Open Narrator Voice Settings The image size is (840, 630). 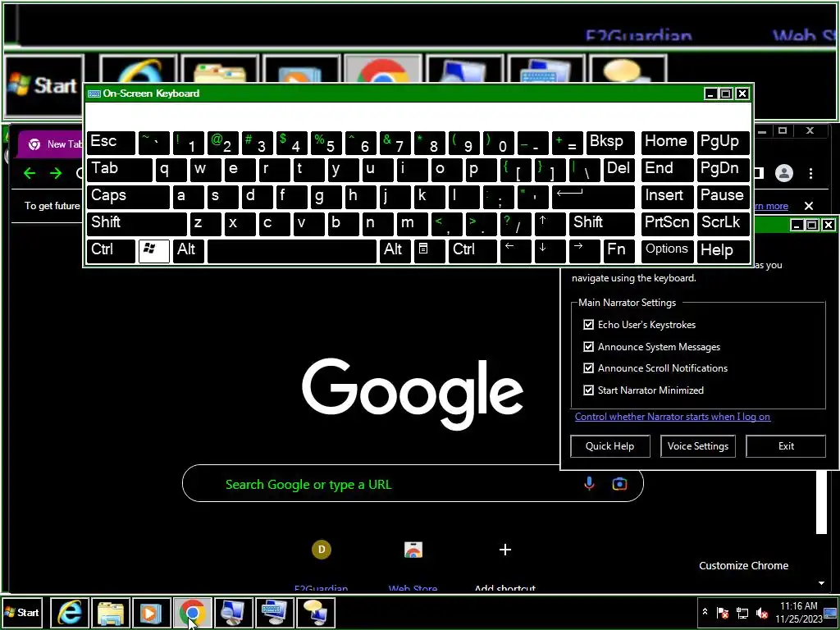(x=698, y=446)
